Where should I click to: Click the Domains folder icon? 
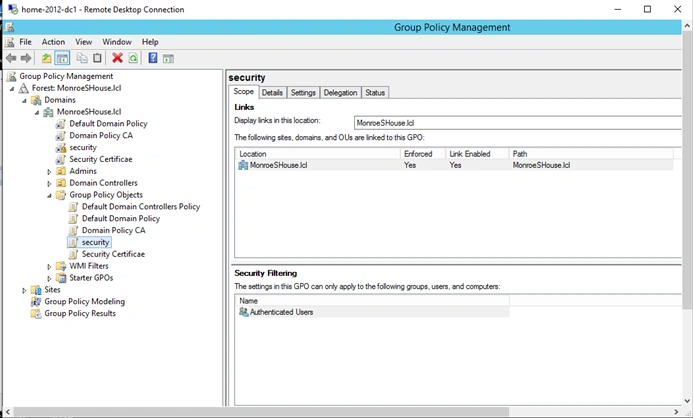pos(36,100)
